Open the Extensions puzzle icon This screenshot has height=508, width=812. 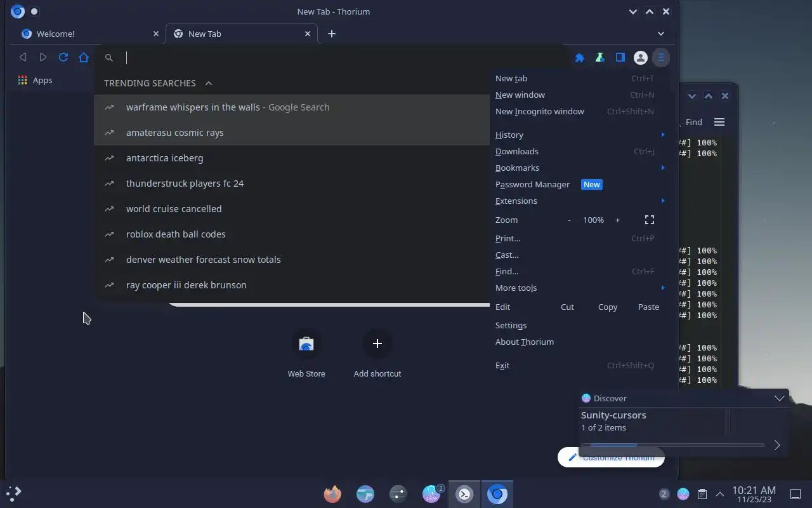pos(579,58)
